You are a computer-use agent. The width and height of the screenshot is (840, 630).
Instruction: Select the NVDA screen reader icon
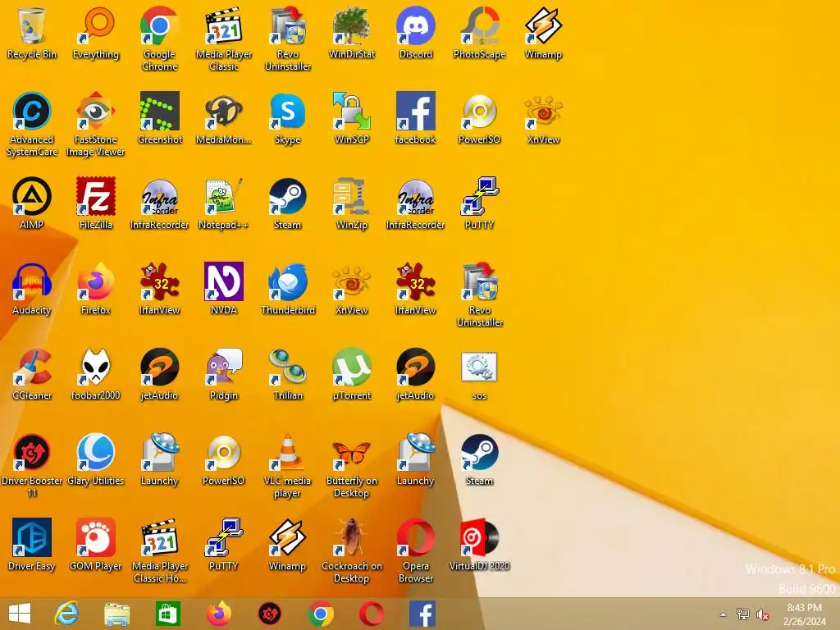[223, 290]
